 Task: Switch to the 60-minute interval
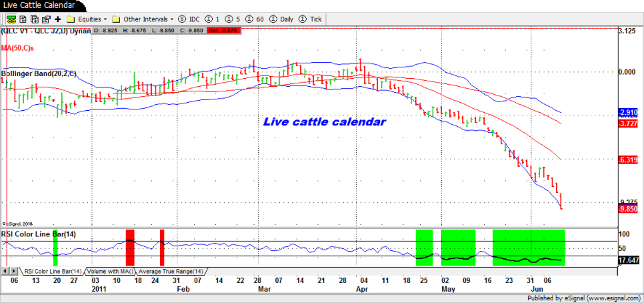click(254, 19)
